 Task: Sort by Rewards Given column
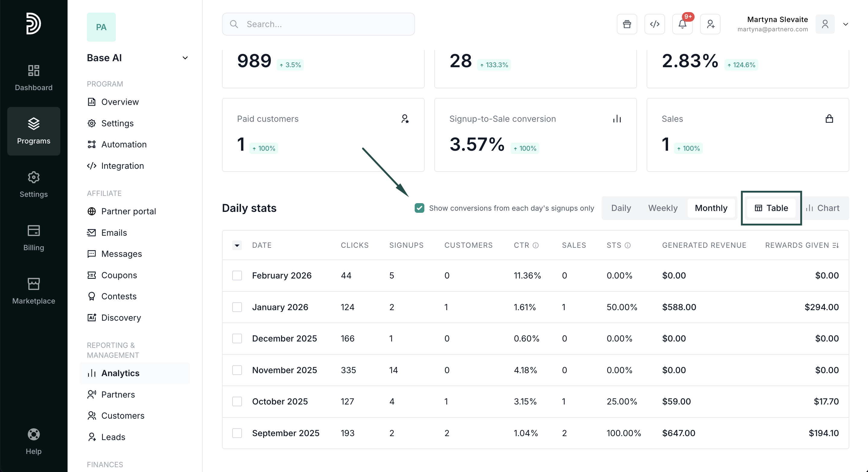point(835,245)
